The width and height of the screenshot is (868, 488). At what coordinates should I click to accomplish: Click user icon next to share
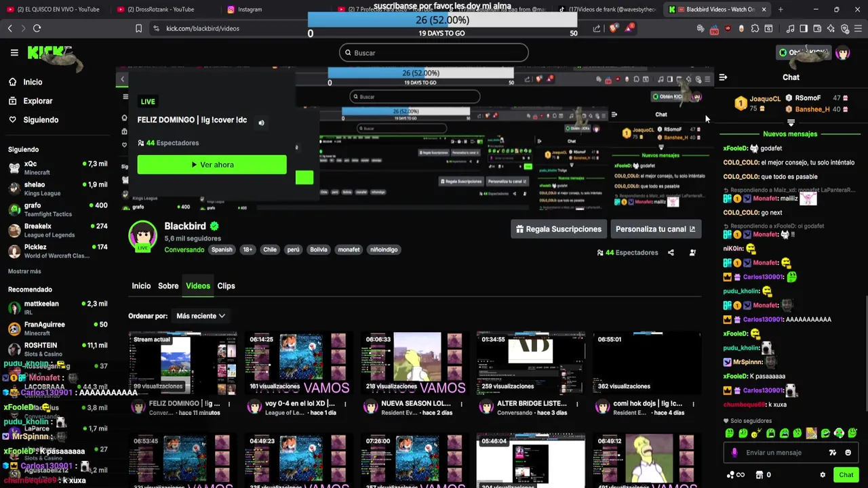point(692,253)
